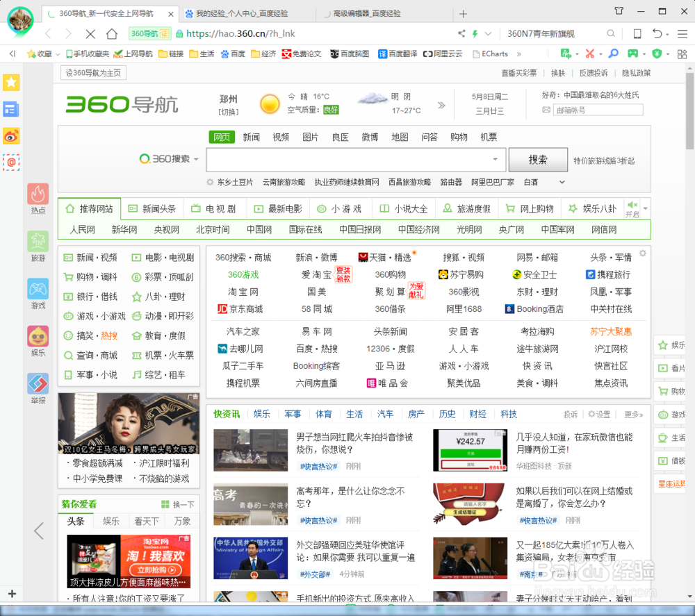Click the blue magnifier toolbar icon
This screenshot has width=695, height=616.
tap(613, 53)
